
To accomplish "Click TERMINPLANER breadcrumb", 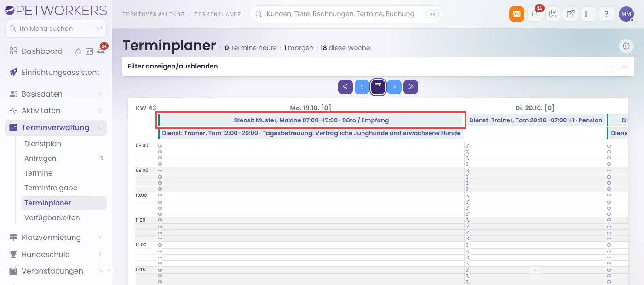I will pyautogui.click(x=218, y=14).
